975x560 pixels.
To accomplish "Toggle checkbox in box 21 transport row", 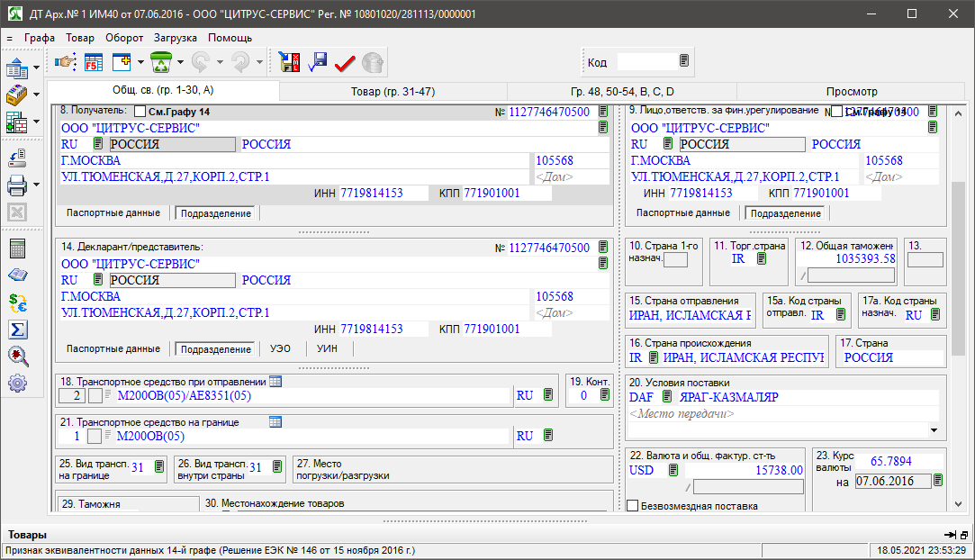I will (94, 437).
